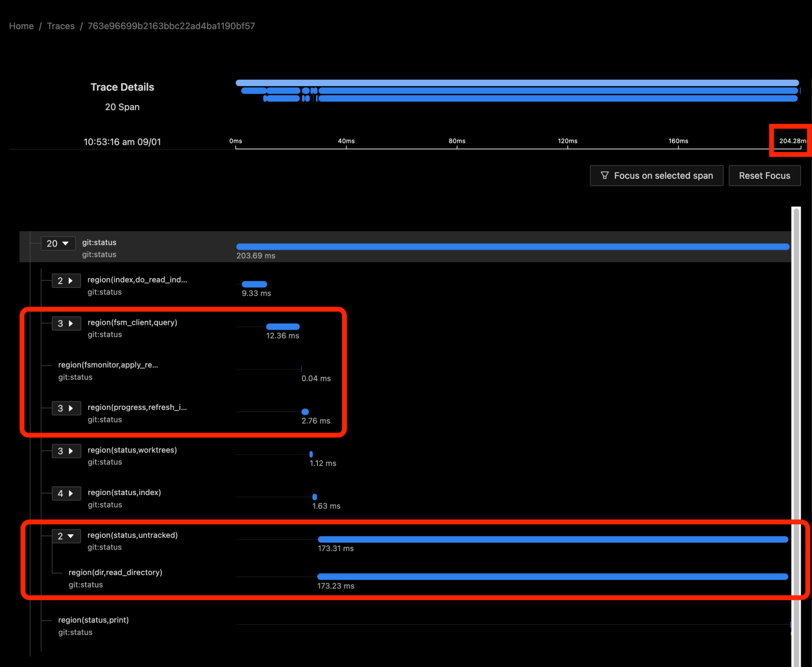Click the Reset Focus button

coord(764,175)
